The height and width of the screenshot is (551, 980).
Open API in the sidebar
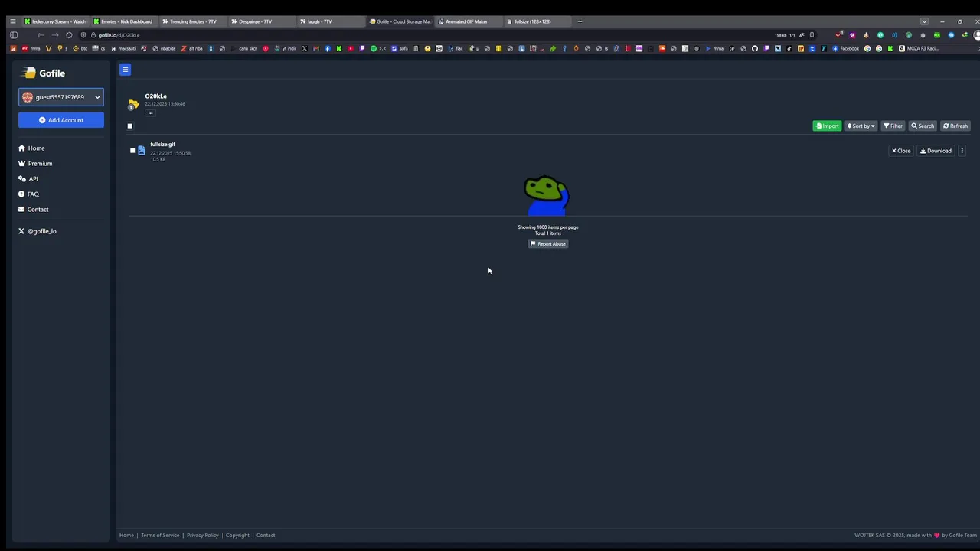coord(28,178)
